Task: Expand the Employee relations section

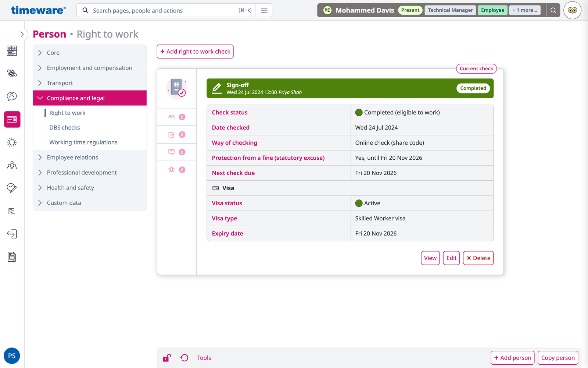Action: tap(90, 158)
